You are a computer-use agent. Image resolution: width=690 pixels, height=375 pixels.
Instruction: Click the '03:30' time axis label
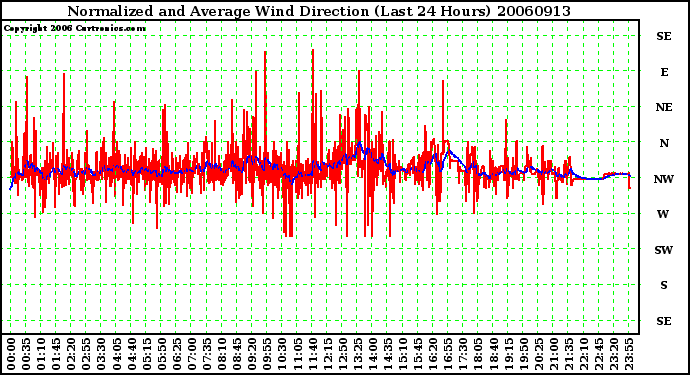click(101, 354)
